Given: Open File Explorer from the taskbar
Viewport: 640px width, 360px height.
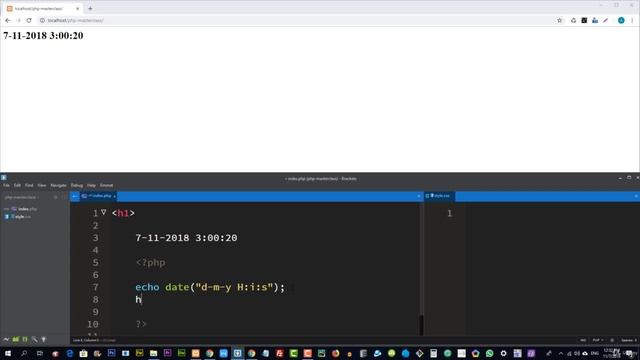Looking at the screenshot, I should (x=153, y=353).
